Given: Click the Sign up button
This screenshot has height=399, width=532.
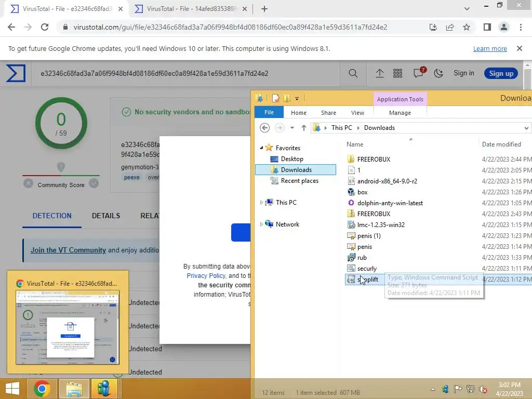Looking at the screenshot, I should pyautogui.click(x=501, y=73).
